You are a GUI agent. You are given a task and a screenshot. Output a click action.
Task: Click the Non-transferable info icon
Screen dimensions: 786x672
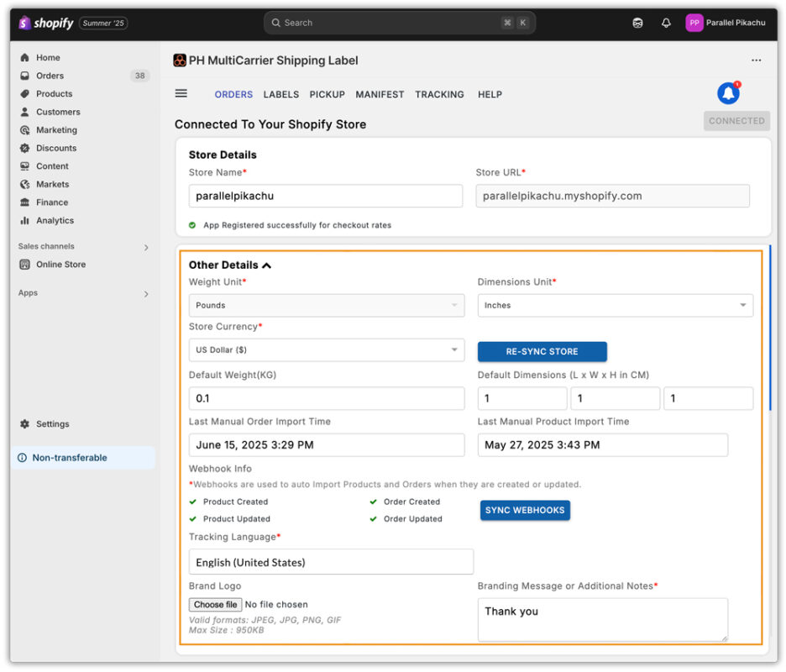click(22, 458)
